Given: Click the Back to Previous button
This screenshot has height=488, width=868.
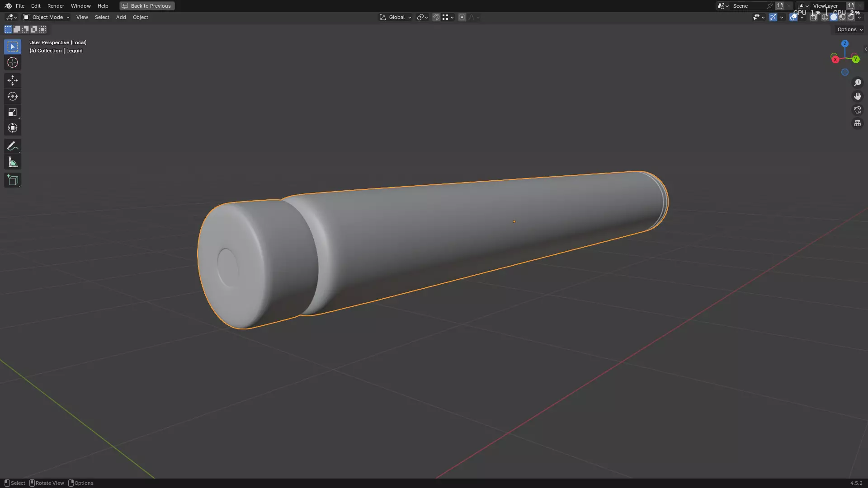Looking at the screenshot, I should (147, 6).
